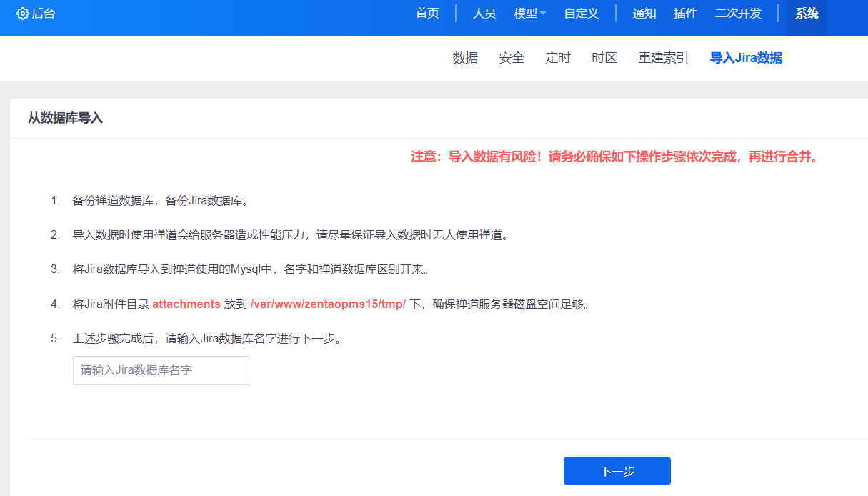
Task: Open the 自定义 menu item
Action: click(582, 14)
